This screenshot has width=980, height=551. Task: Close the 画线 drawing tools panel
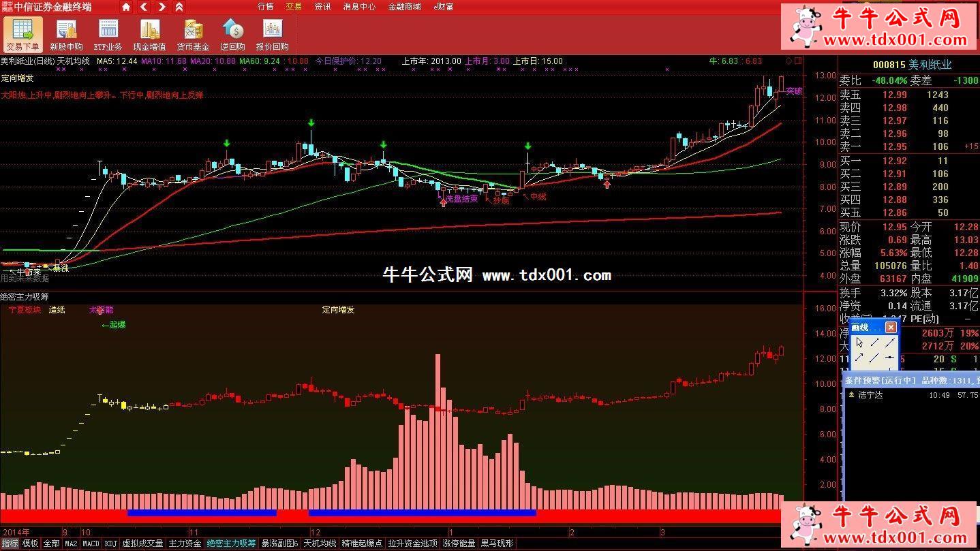tap(891, 328)
